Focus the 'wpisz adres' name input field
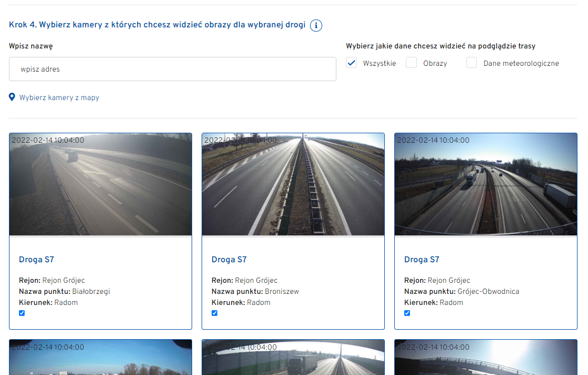Screen dimensions: 588x375 pos(172,69)
